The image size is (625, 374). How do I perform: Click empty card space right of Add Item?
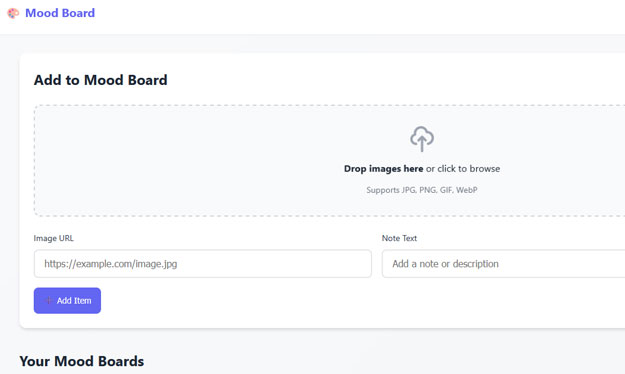359,301
